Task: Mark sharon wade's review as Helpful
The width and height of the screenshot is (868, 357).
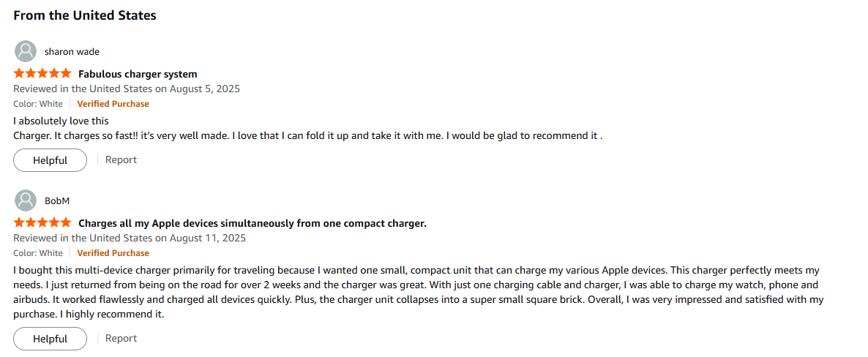Action: pyautogui.click(x=50, y=160)
